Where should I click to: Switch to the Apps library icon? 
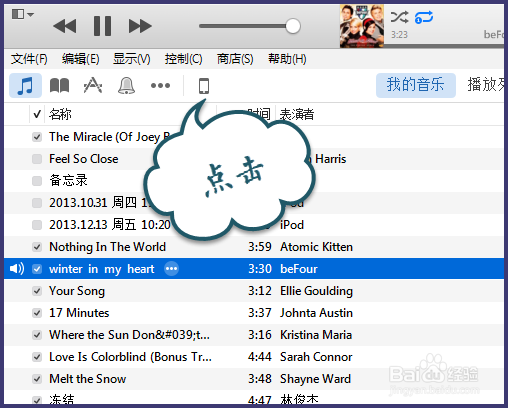pos(93,86)
